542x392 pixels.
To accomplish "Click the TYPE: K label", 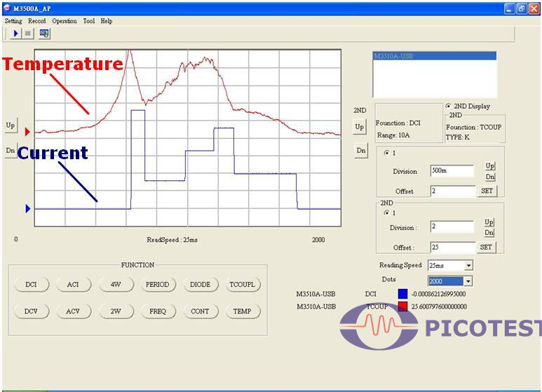I will [x=458, y=137].
